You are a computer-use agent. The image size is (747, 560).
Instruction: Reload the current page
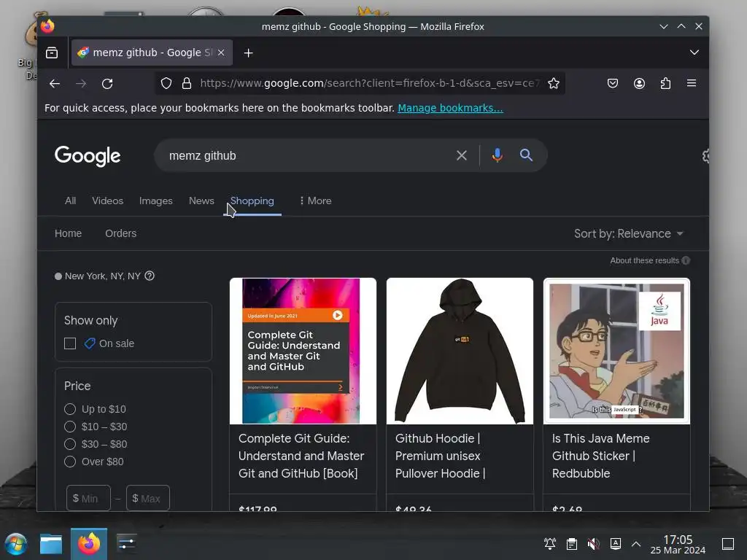click(107, 84)
